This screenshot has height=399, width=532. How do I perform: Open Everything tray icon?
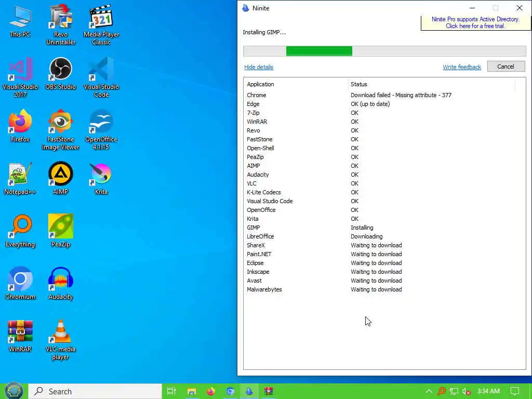[442, 392]
